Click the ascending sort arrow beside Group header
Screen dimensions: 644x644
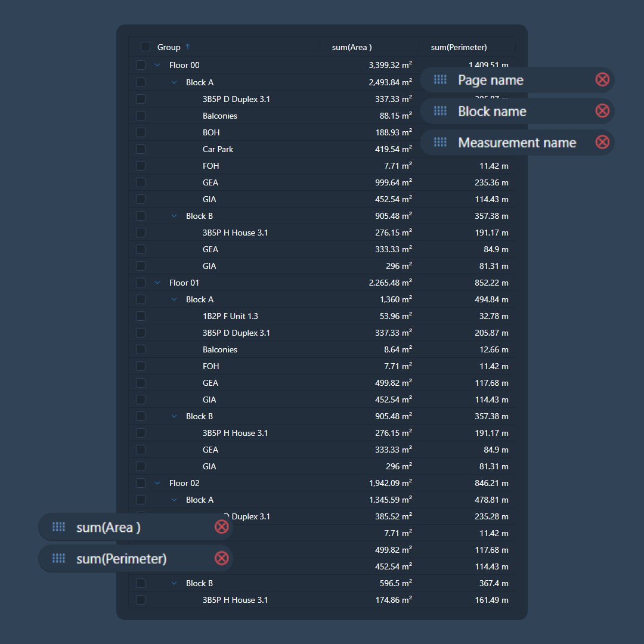[x=187, y=47]
